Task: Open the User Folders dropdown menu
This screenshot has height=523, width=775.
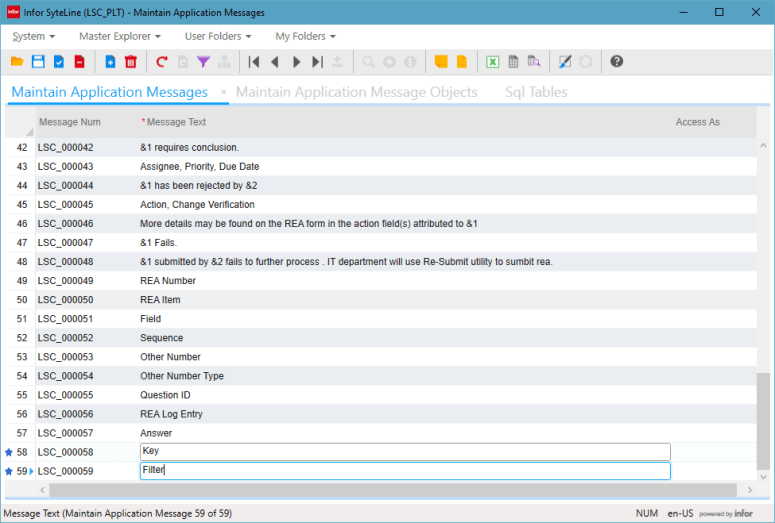Action: coord(218,36)
